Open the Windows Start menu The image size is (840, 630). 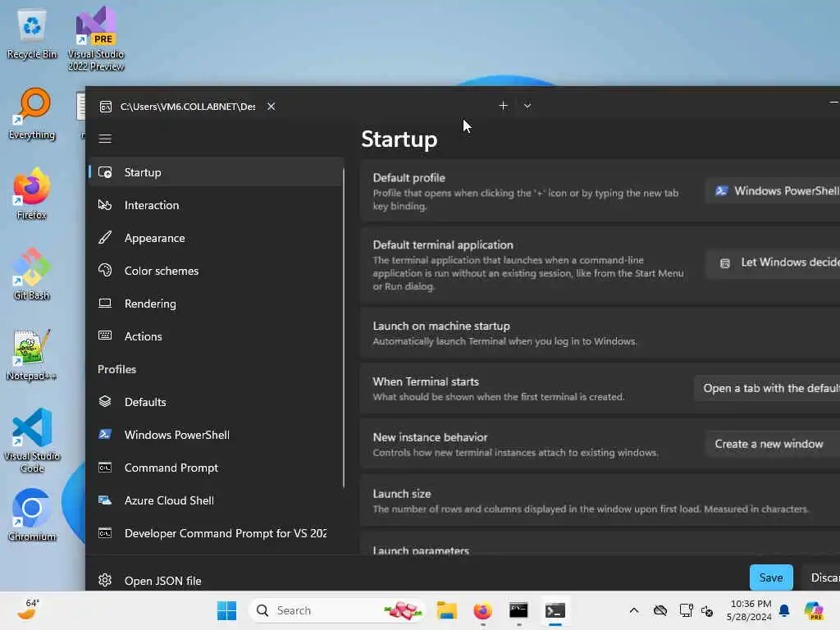(226, 610)
